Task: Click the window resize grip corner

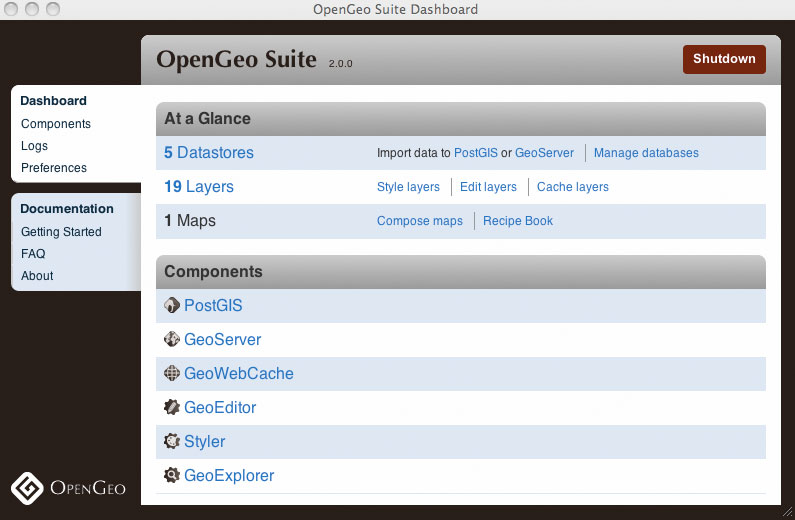Action: [x=786, y=511]
